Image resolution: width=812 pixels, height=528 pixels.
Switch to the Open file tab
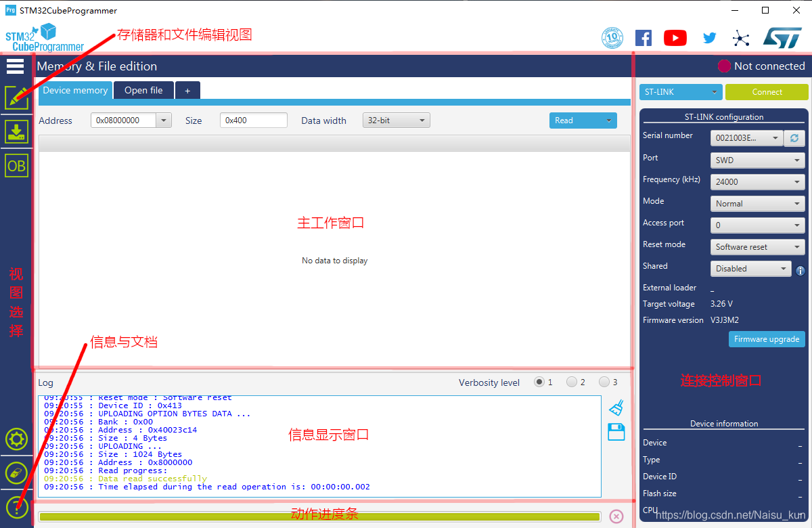(x=143, y=90)
